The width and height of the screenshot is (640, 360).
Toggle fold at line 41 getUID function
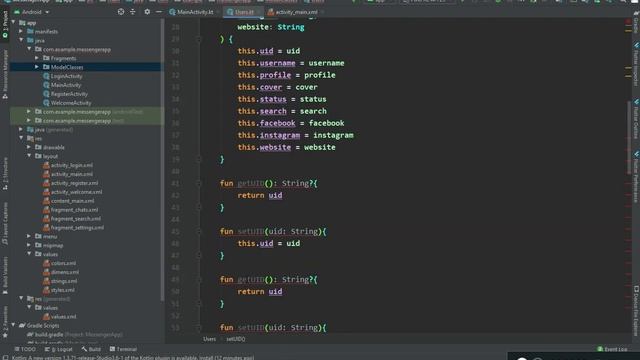[x=199, y=184]
